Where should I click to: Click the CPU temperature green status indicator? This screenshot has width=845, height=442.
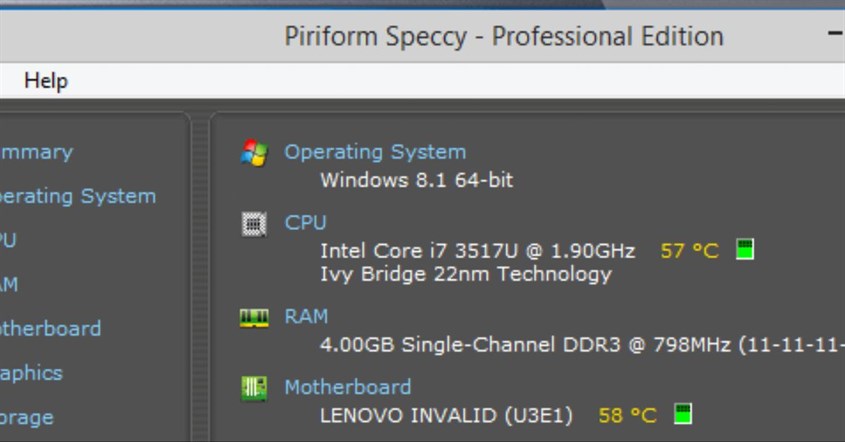coord(745,249)
